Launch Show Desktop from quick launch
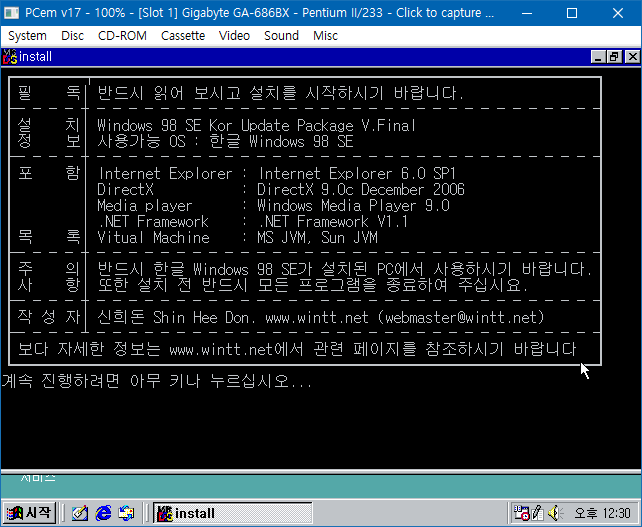 (80, 513)
